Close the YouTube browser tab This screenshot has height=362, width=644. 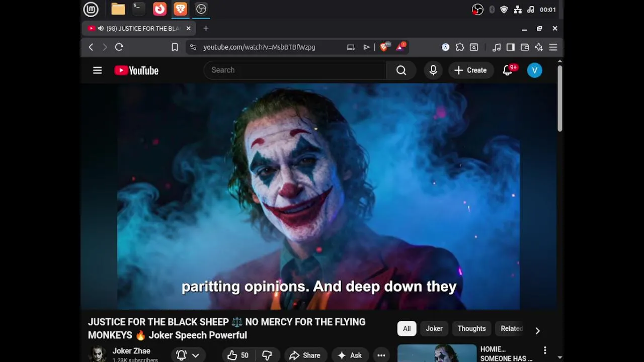click(189, 29)
